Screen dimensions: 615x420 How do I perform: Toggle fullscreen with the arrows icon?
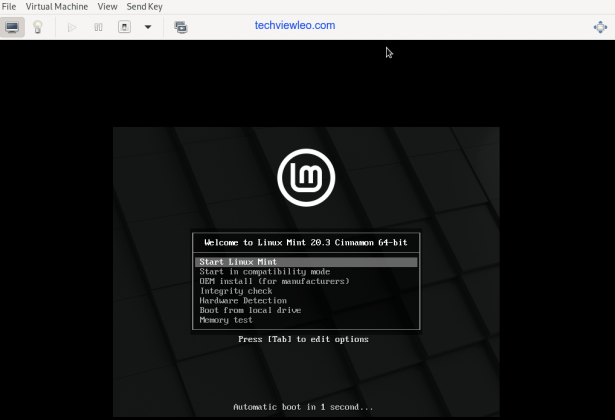click(x=600, y=27)
